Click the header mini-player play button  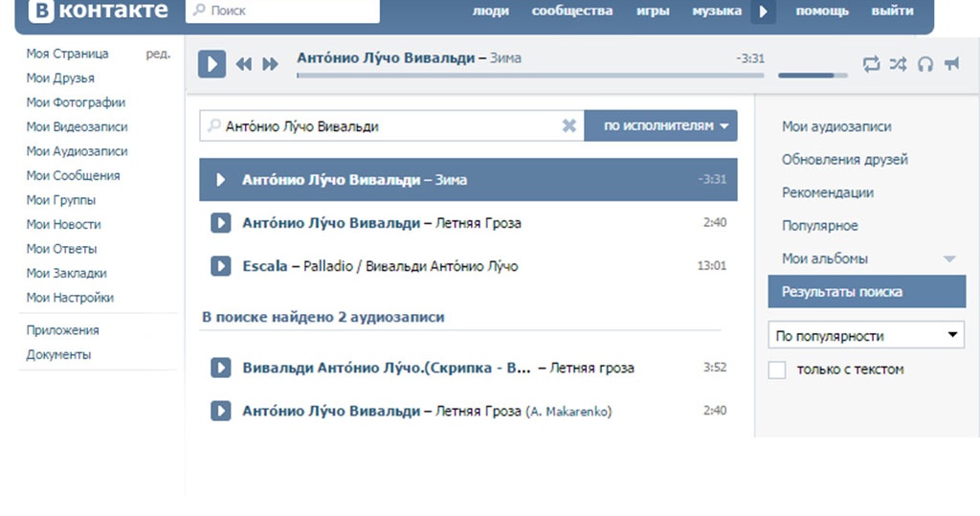763,11
